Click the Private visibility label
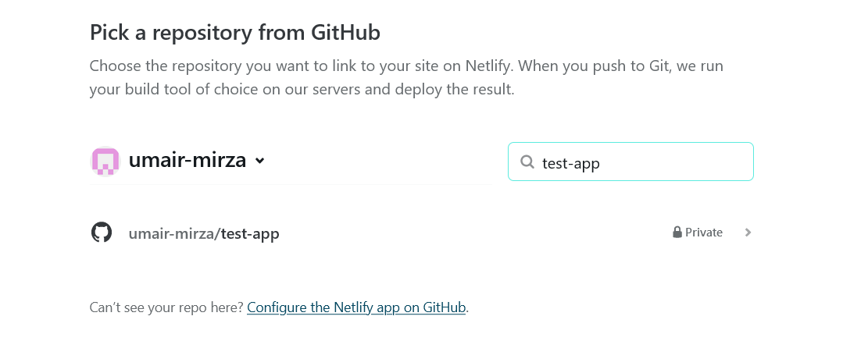 (x=704, y=232)
